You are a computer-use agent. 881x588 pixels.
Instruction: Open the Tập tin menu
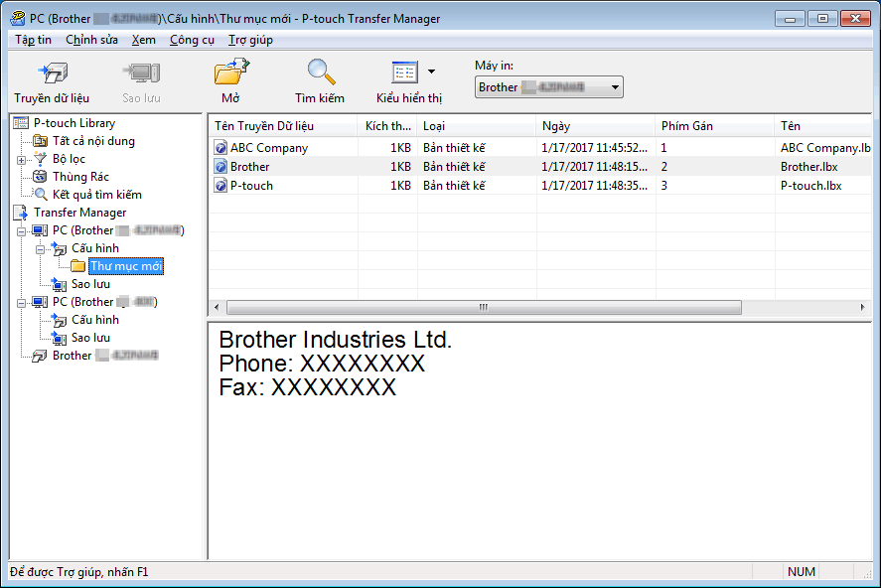33,40
